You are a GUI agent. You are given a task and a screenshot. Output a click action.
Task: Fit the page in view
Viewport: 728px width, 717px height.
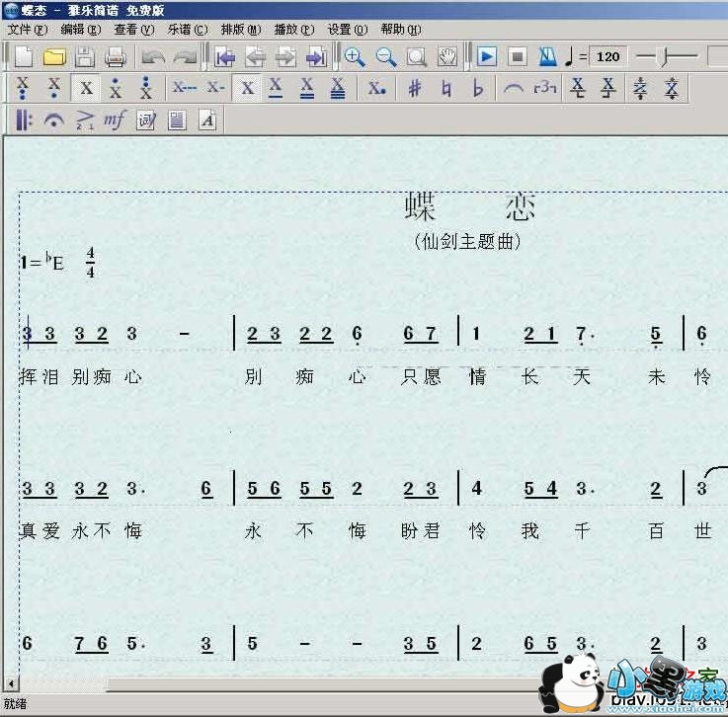(x=417, y=57)
